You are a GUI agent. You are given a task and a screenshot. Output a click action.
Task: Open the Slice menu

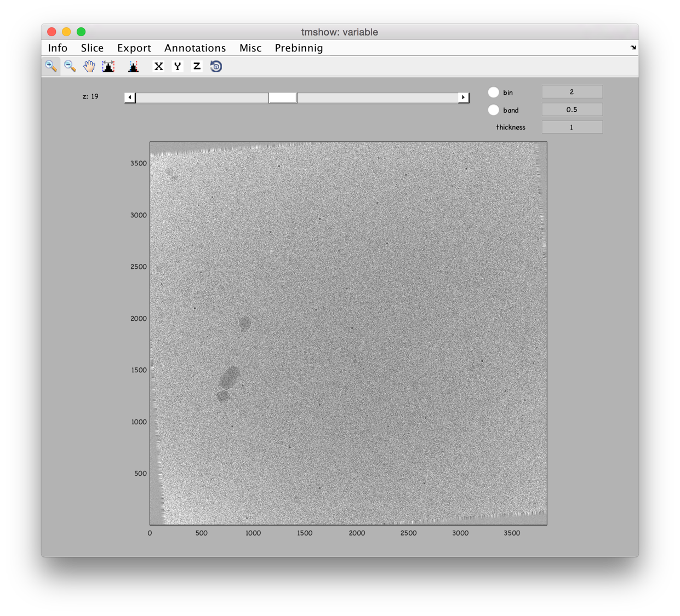[92, 48]
